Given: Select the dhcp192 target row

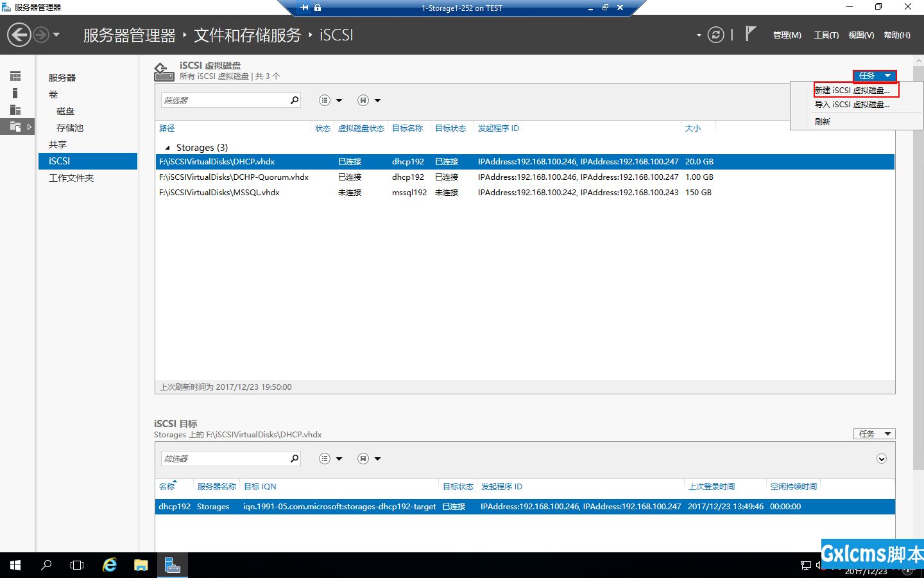Looking at the screenshot, I should click(525, 507).
